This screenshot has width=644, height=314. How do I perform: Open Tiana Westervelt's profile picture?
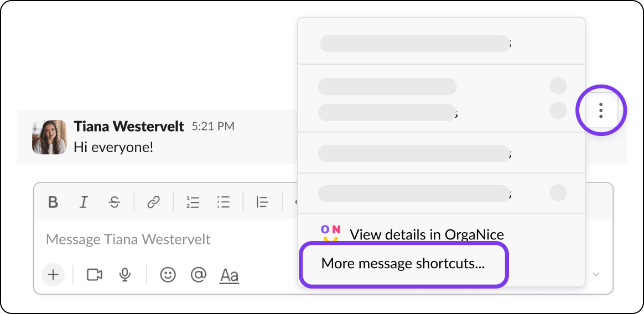49,137
